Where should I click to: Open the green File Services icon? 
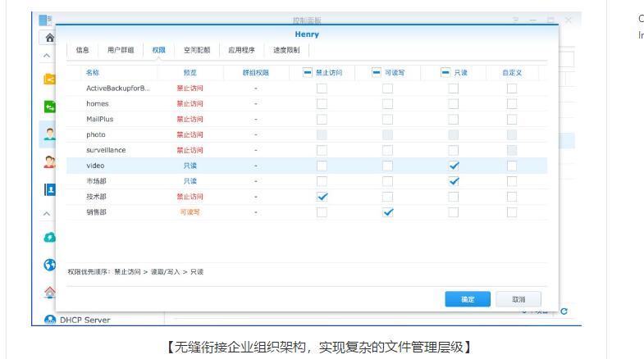(x=49, y=106)
